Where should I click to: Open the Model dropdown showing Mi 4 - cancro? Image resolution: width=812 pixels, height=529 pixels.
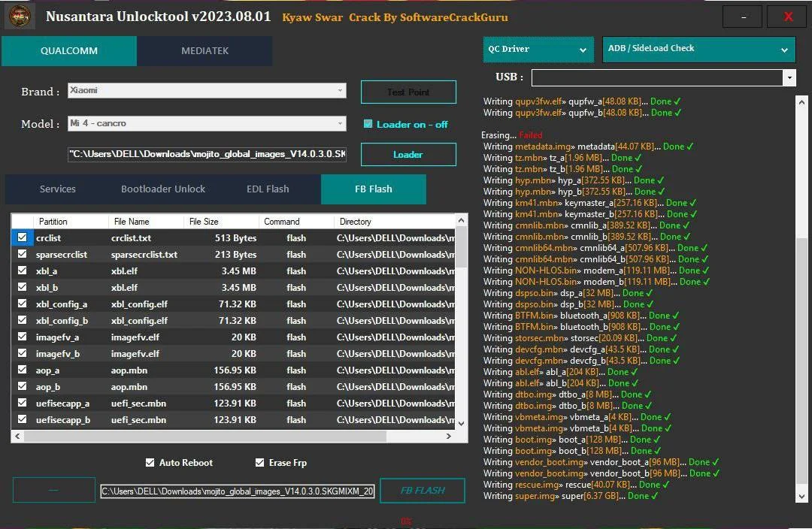tap(207, 123)
